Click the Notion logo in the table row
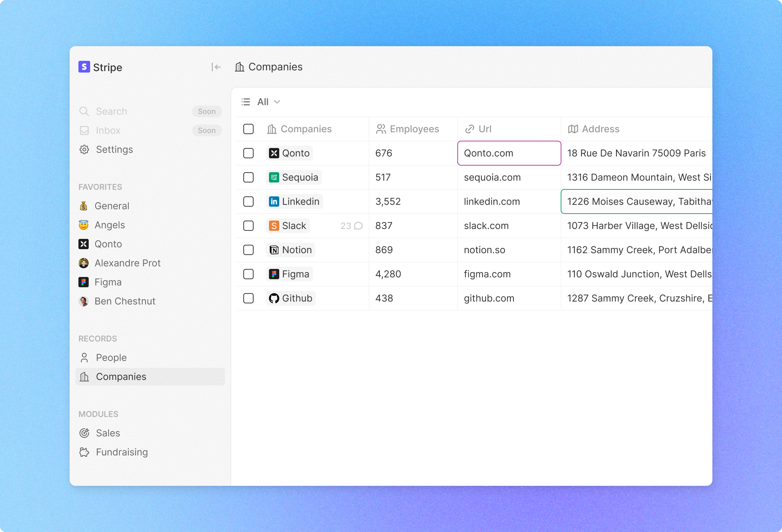Image resolution: width=782 pixels, height=532 pixels. [274, 250]
